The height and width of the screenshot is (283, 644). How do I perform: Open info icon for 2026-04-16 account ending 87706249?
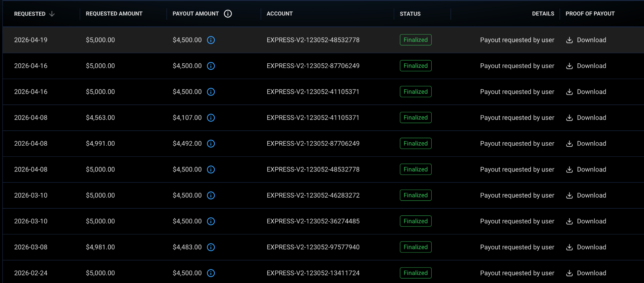point(211,66)
